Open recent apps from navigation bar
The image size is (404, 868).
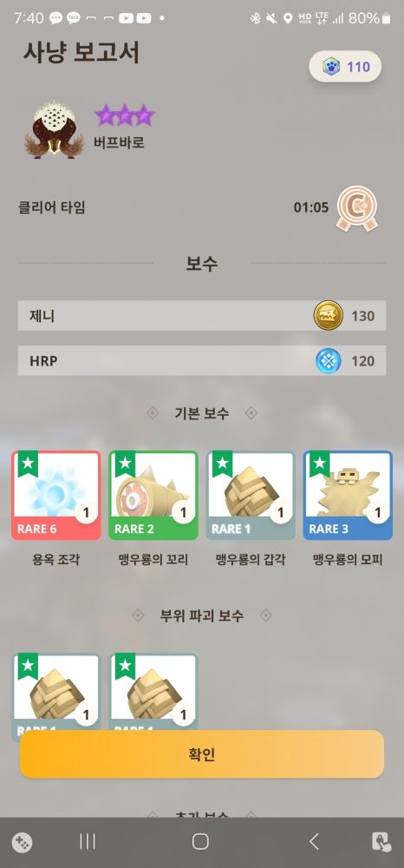[88, 842]
